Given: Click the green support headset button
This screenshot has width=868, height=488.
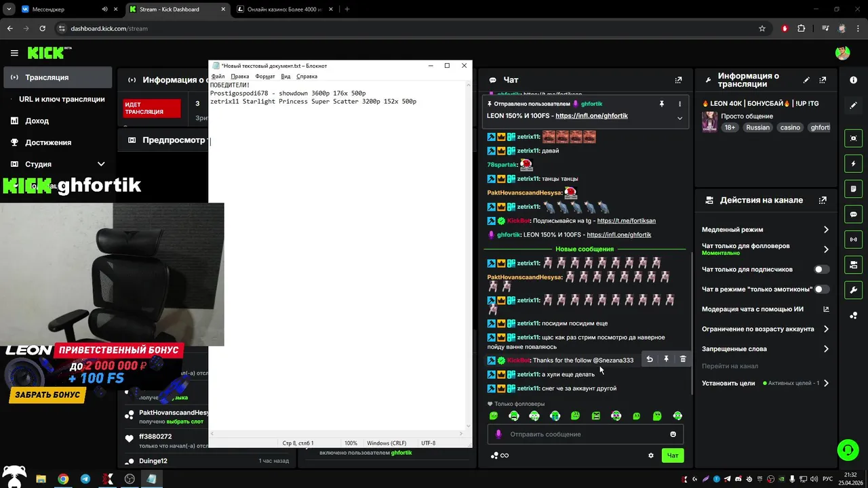Looking at the screenshot, I should [847, 449].
